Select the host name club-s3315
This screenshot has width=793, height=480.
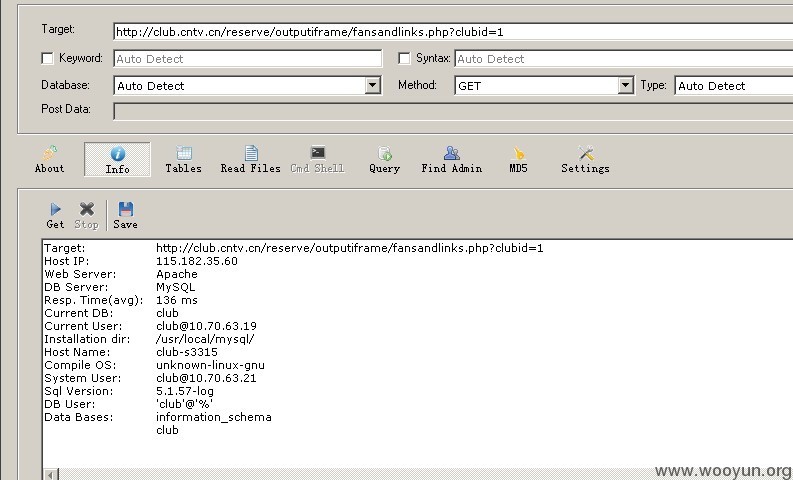click(187, 352)
